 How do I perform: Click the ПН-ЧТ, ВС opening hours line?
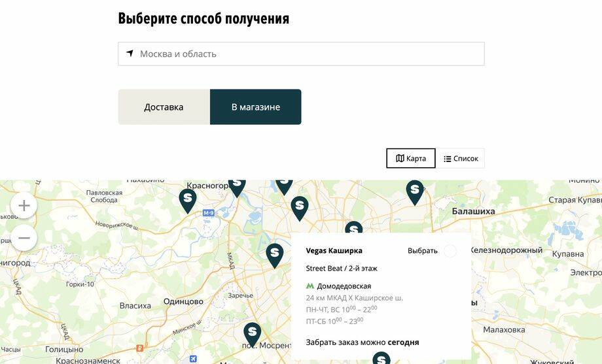[x=342, y=309]
